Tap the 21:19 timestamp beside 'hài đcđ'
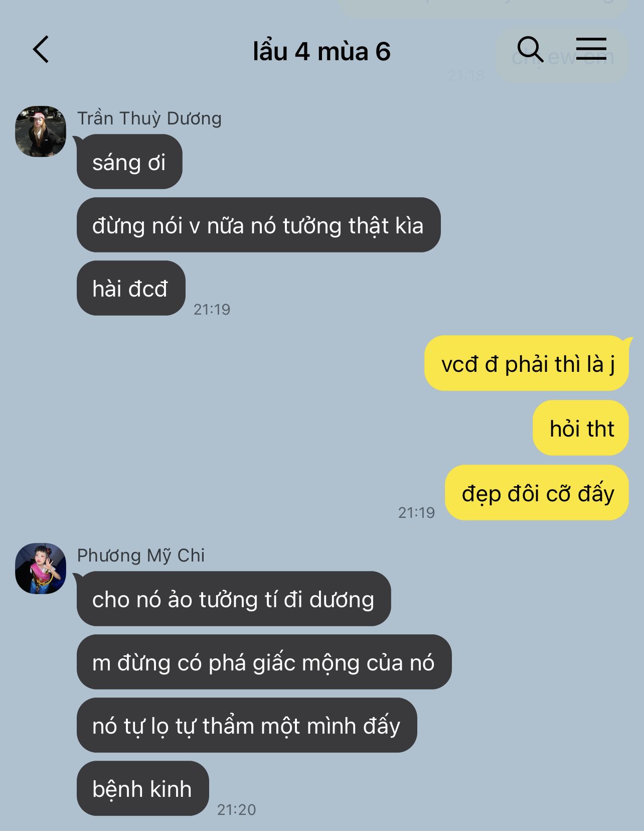This screenshot has height=831, width=644. tap(212, 309)
